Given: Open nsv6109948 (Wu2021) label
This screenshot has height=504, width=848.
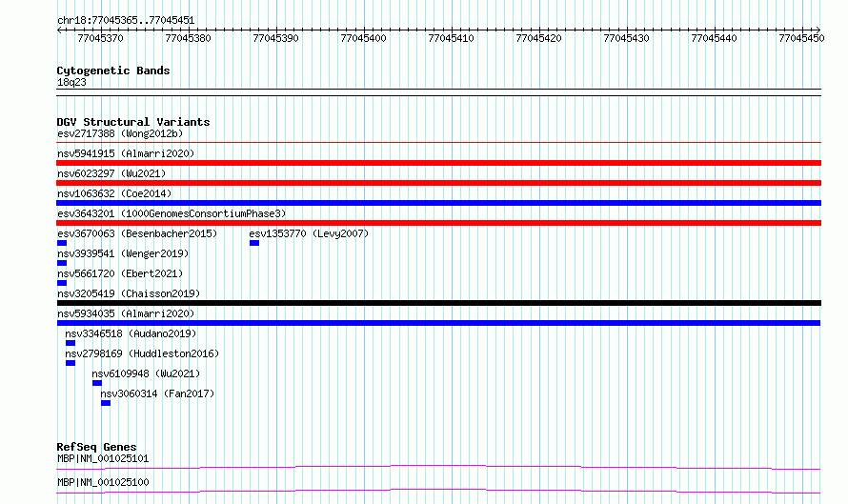Looking at the screenshot, I should click(x=146, y=373).
